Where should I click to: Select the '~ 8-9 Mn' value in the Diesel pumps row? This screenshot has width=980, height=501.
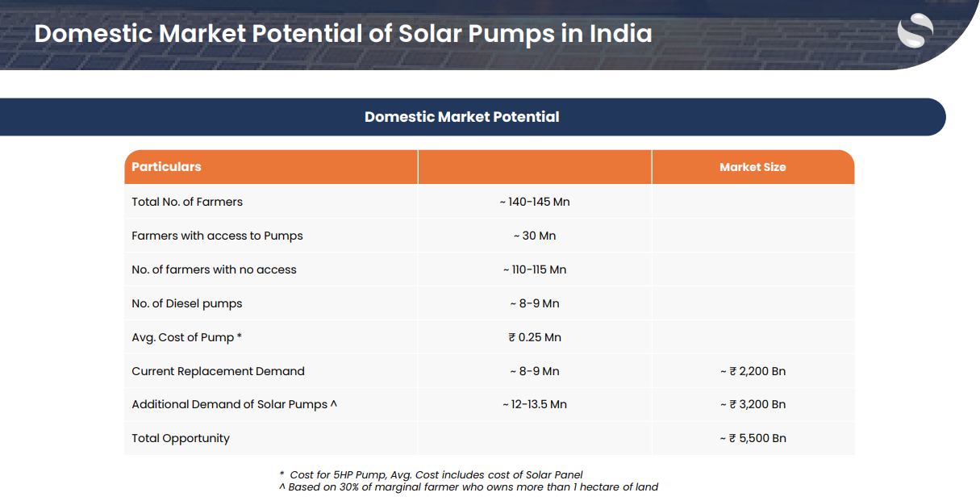click(x=535, y=303)
